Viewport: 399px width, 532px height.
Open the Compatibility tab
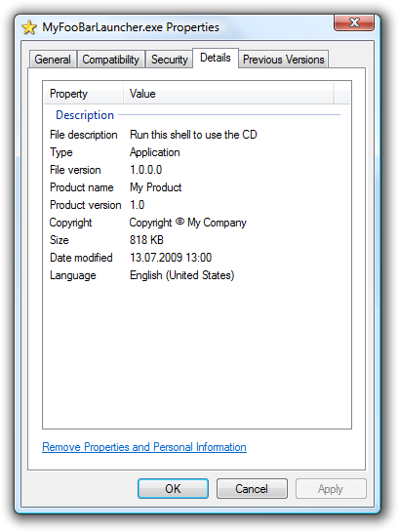[x=111, y=60]
